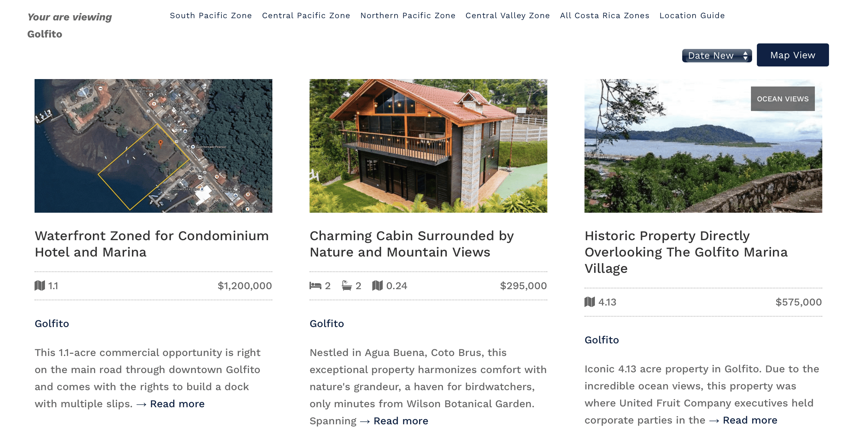Click the sort dropdown up-down arrows
This screenshot has height=441, width=868.
click(745, 56)
